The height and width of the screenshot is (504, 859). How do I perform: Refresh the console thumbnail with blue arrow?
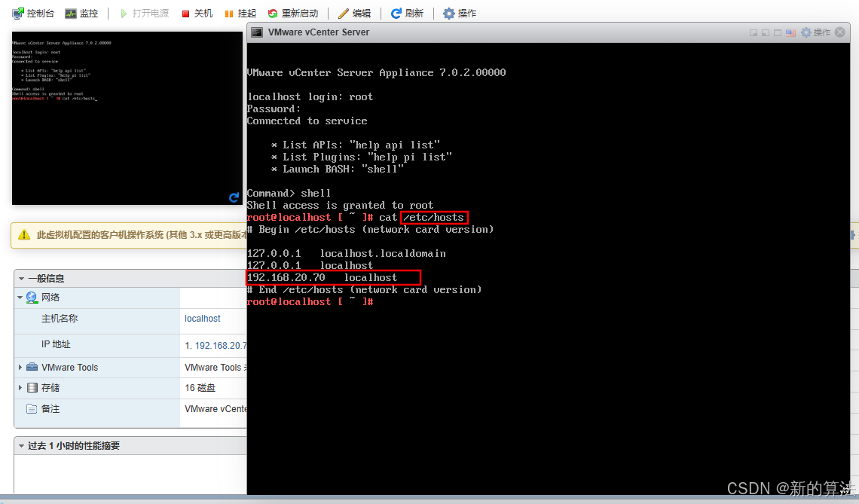pos(234,197)
